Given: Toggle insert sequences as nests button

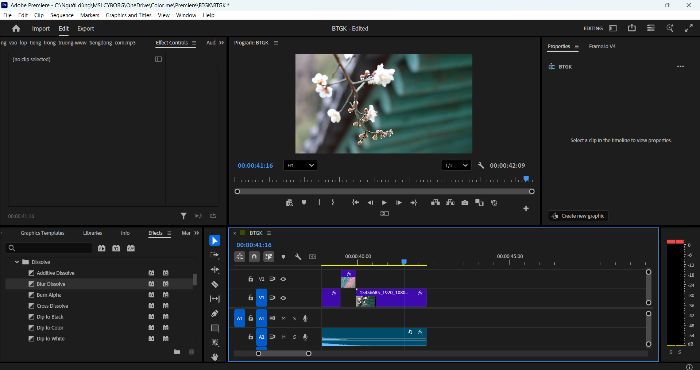Looking at the screenshot, I should coord(240,257).
